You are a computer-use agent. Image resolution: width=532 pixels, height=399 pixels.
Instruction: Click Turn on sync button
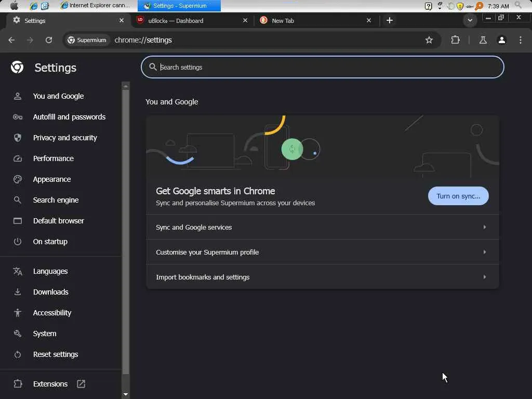(458, 196)
